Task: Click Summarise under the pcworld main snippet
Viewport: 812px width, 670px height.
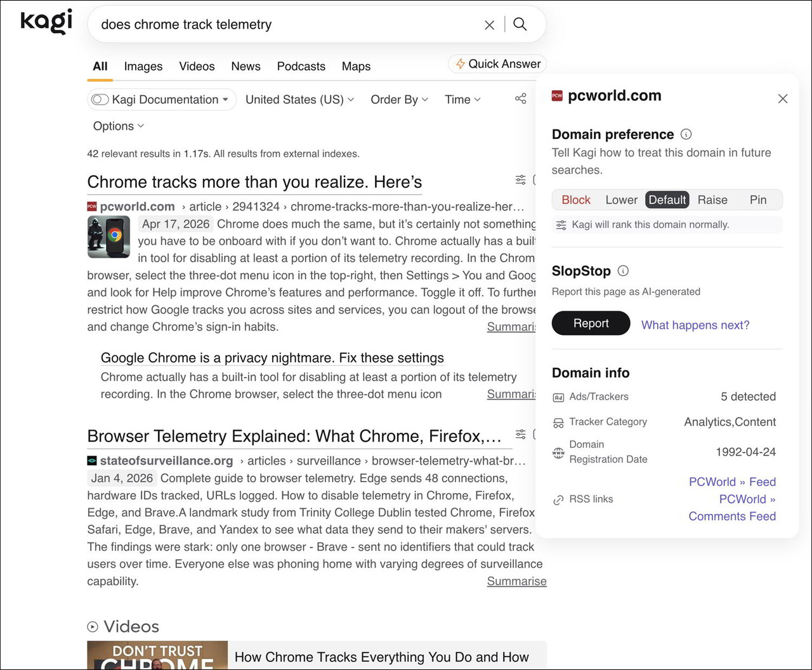Action: coord(511,327)
